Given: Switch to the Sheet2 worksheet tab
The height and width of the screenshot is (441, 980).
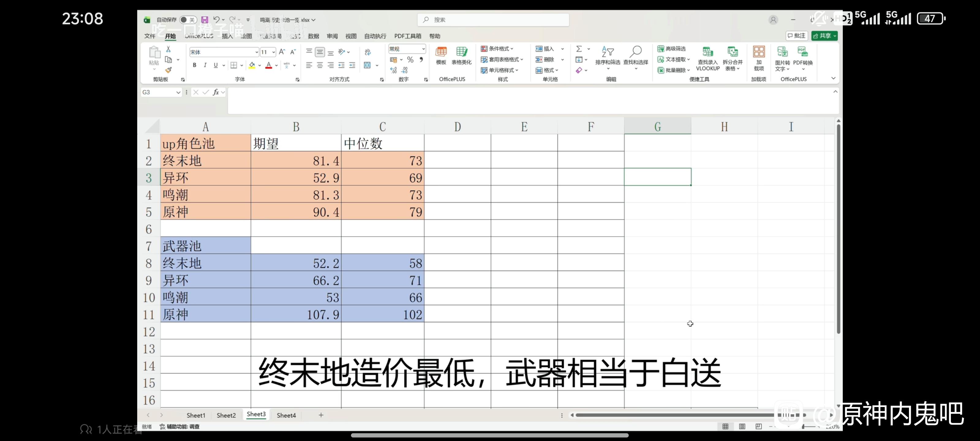Looking at the screenshot, I should pyautogui.click(x=226, y=415).
